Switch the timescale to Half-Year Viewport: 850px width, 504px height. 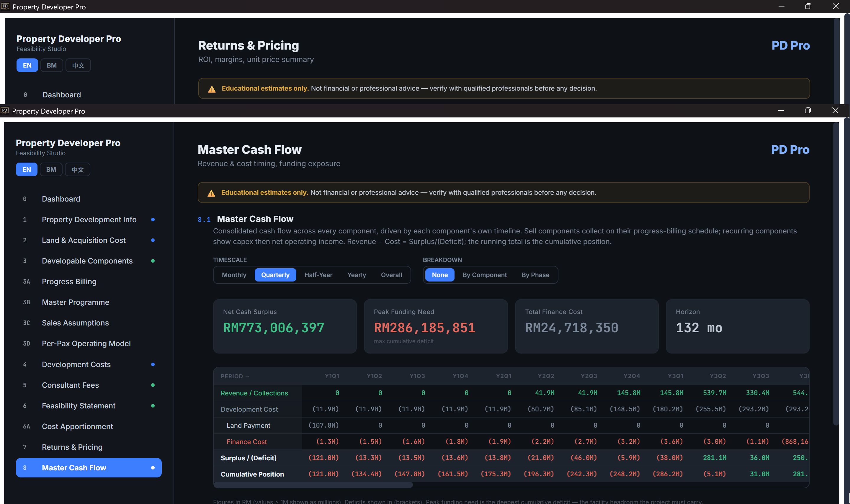pos(318,275)
